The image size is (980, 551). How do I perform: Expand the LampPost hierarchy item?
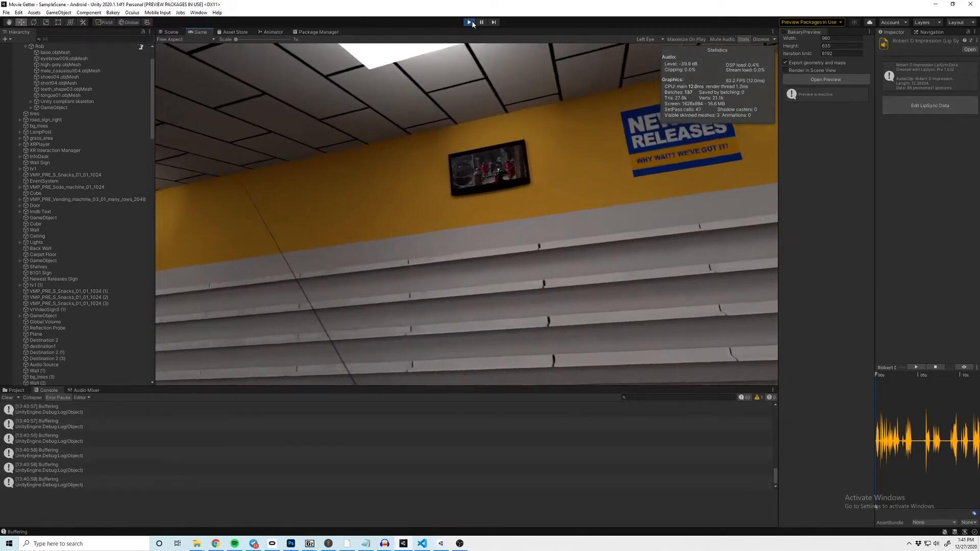[20, 132]
